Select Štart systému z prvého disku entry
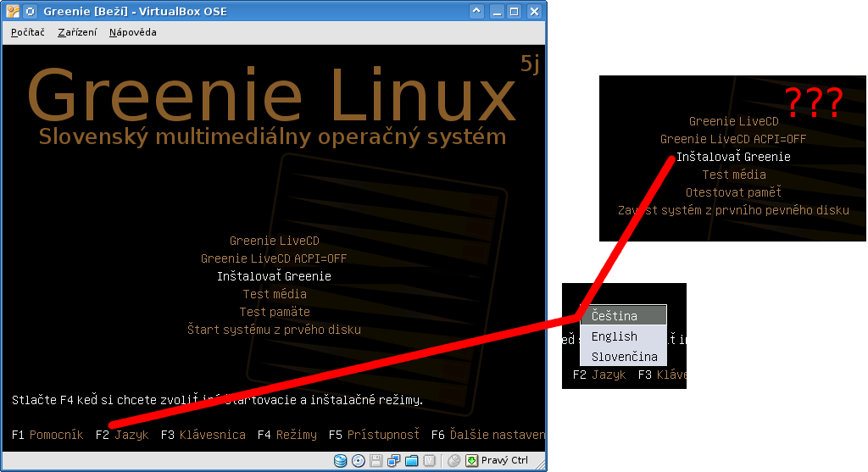The width and height of the screenshot is (868, 472). click(274, 330)
